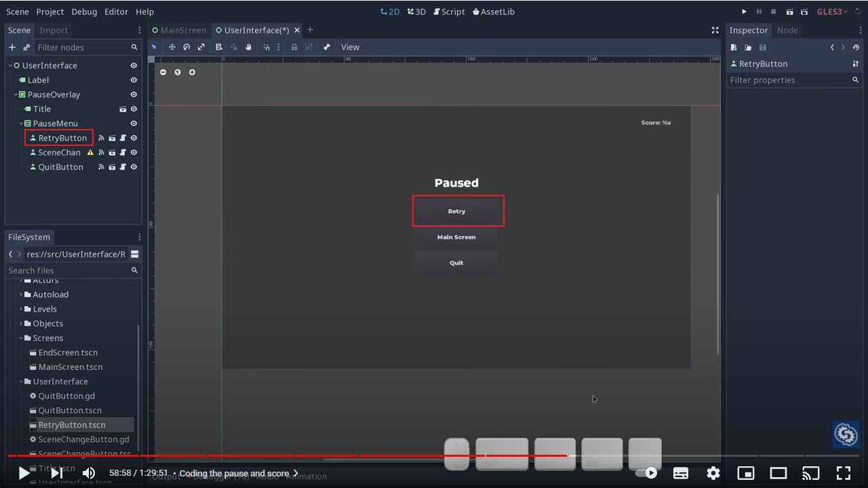The width and height of the screenshot is (868, 488).
Task: Click SceneChan node warning icon
Action: [90, 153]
